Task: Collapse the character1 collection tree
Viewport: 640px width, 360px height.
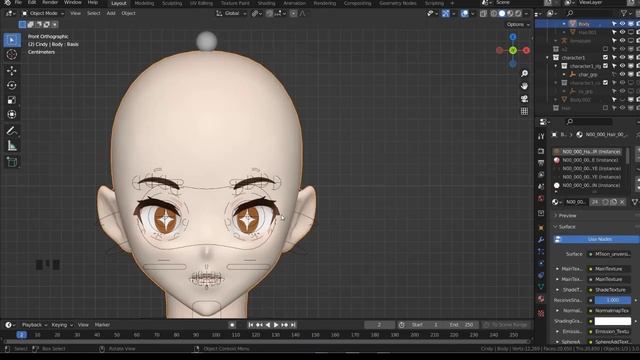Action: tap(548, 58)
